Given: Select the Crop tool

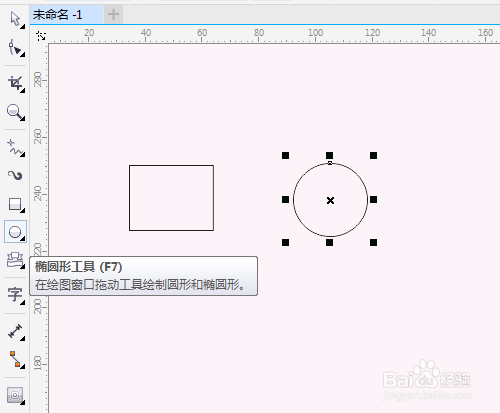Looking at the screenshot, I should click(15, 83).
